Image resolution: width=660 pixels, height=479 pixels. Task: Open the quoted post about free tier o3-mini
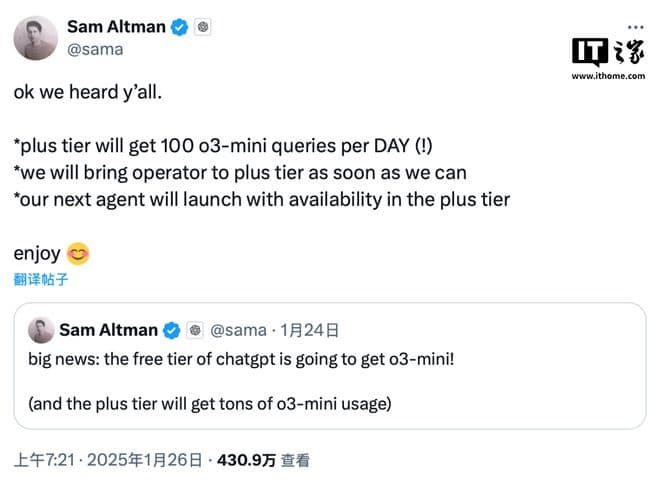pyautogui.click(x=329, y=380)
